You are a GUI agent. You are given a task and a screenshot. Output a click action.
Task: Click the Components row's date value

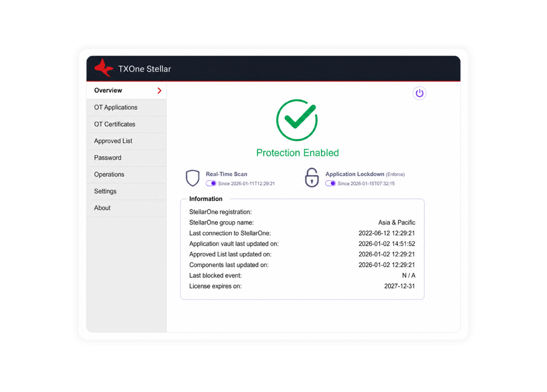coord(387,265)
